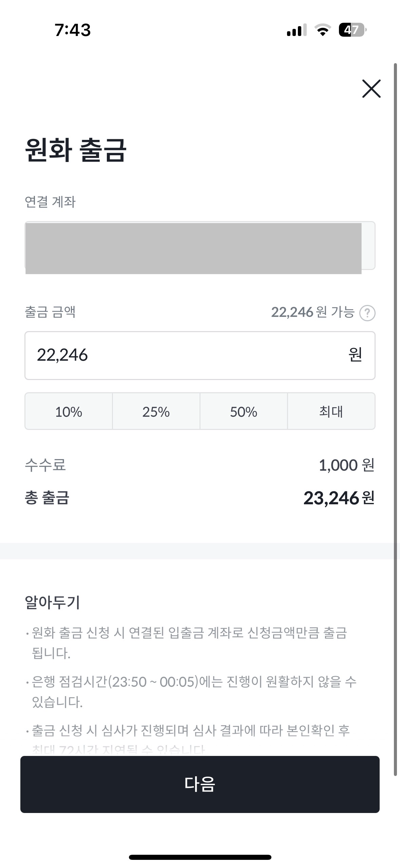This screenshot has width=400, height=868.
Task: Tap the Wi-Fi icon in status bar
Action: 323,30
